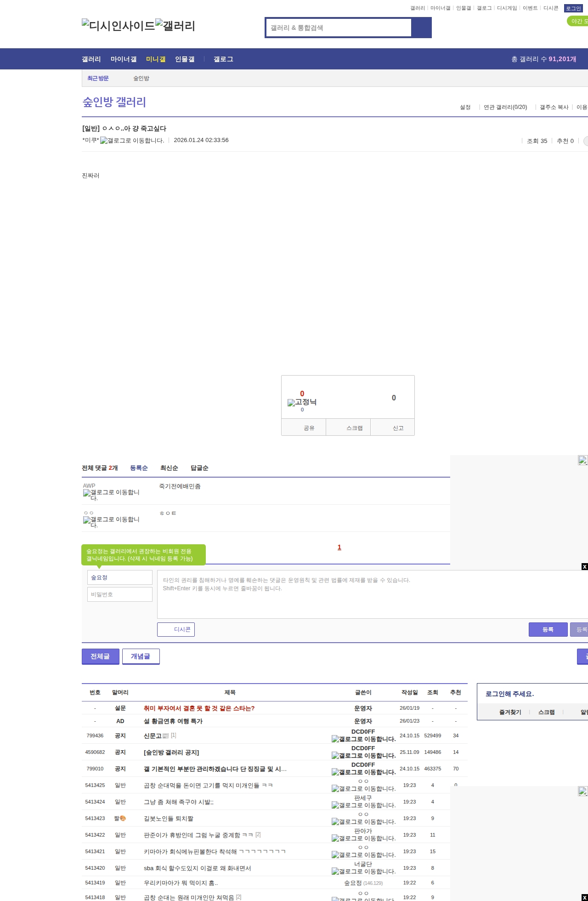Expand the 연관 갤러리(0/20) list
This screenshot has width=588, height=901.
pyautogui.click(x=505, y=107)
